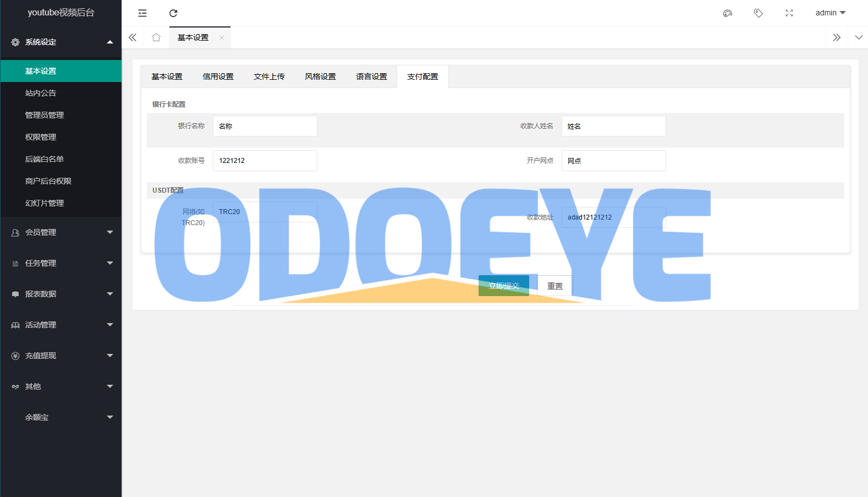Go to home tab icon
868x497 pixels.
[x=156, y=37]
